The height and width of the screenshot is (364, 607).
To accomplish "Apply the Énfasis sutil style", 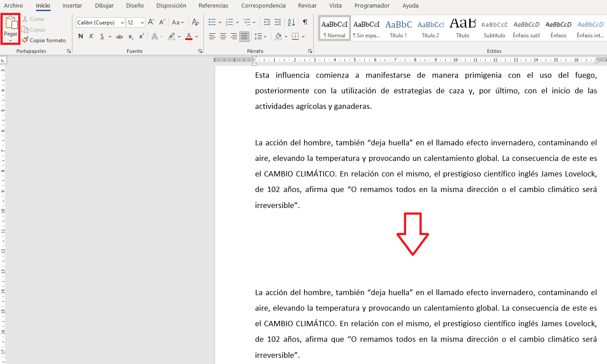I will pyautogui.click(x=527, y=28).
